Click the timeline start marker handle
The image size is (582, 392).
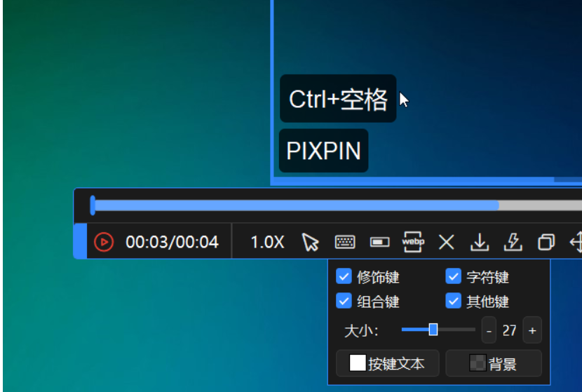click(x=93, y=205)
